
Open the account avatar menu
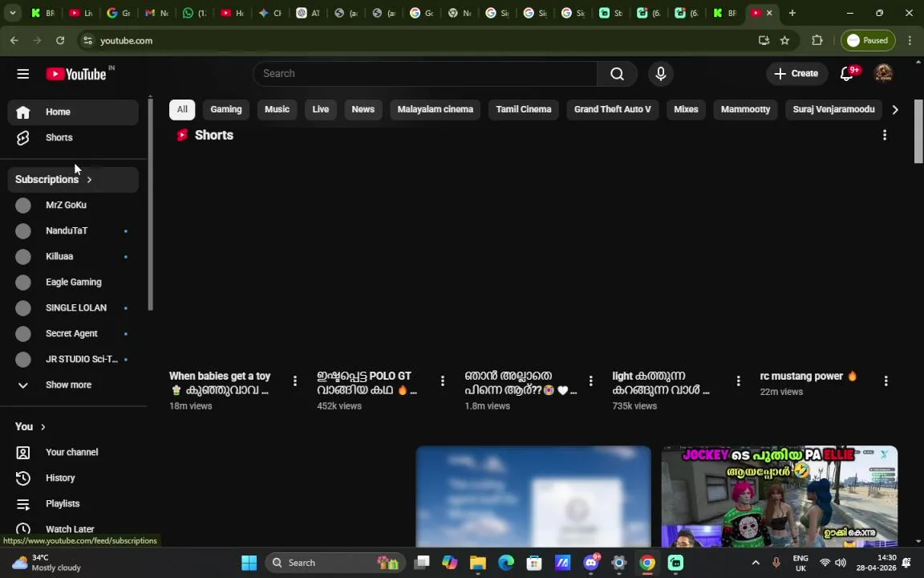click(x=883, y=74)
